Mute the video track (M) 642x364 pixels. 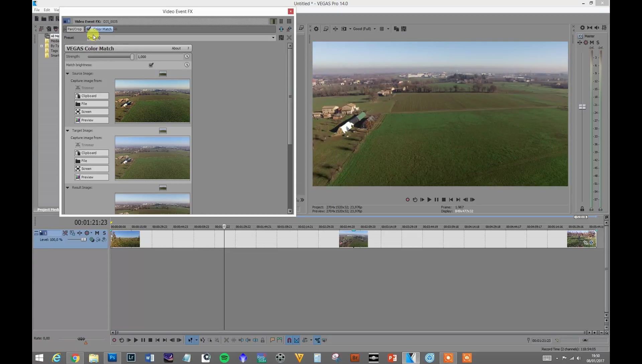[97, 233]
